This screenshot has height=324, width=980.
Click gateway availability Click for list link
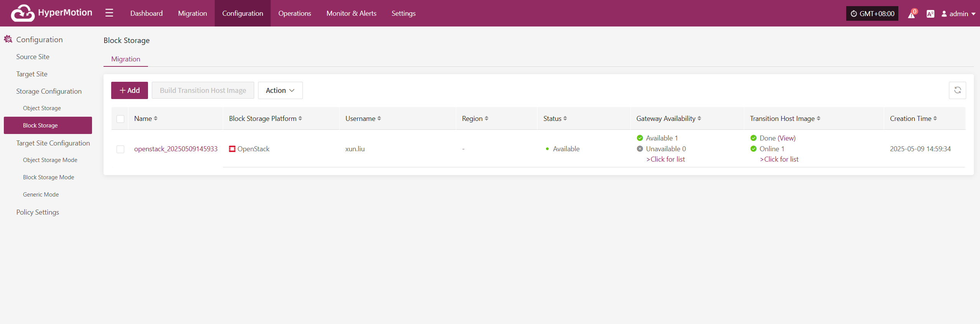pos(666,159)
